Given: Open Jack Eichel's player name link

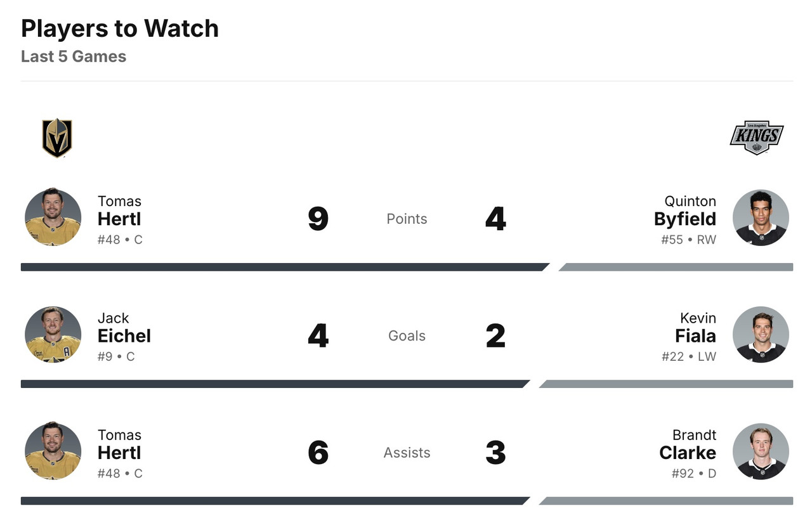Looking at the screenshot, I should point(124,335).
